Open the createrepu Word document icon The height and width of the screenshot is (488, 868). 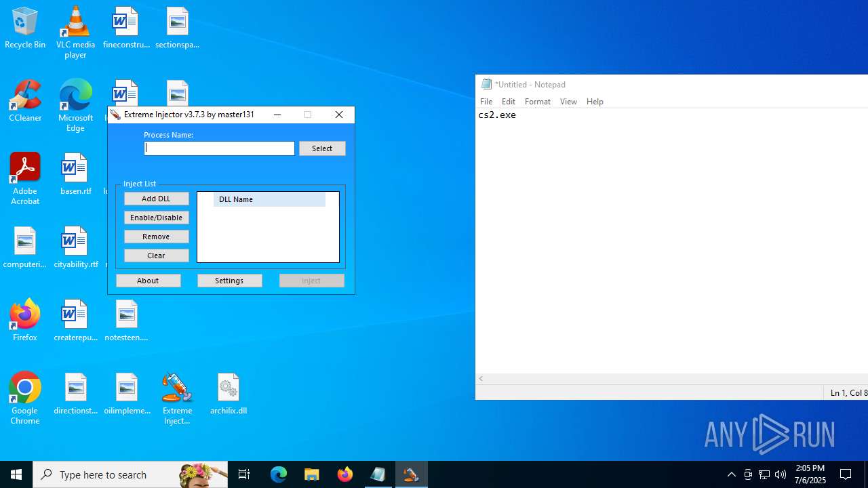(75, 321)
